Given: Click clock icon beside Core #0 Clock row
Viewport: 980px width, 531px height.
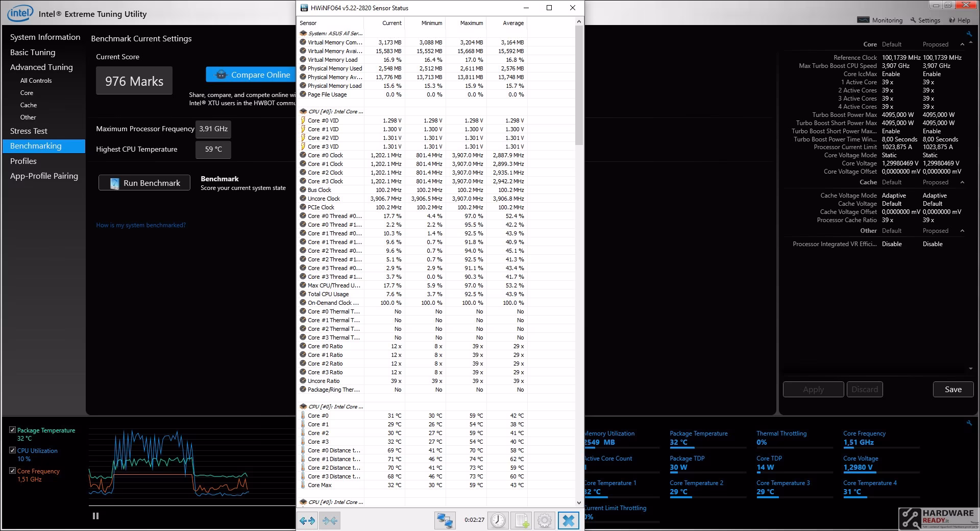Looking at the screenshot, I should 303,155.
